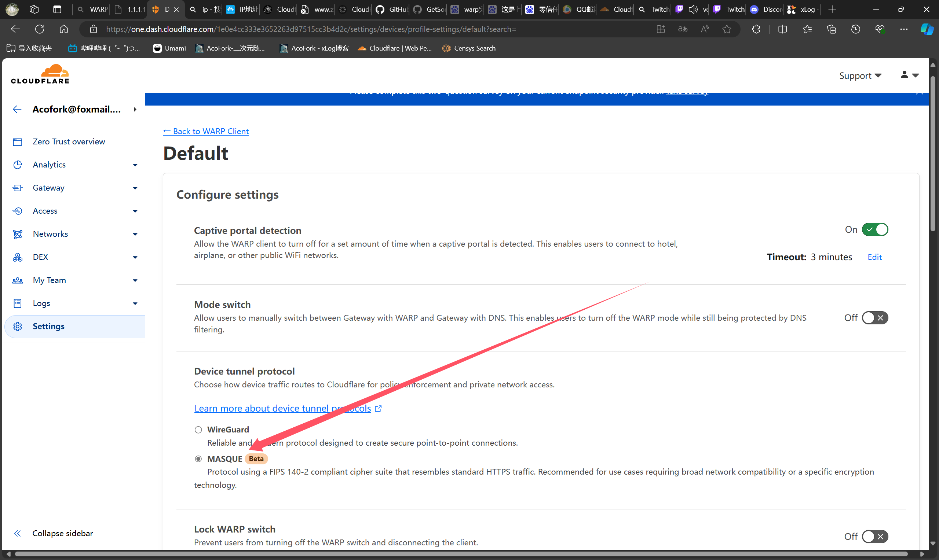This screenshot has width=939, height=560.
Task: Open Copilot icon in browser toolbar
Action: [927, 29]
